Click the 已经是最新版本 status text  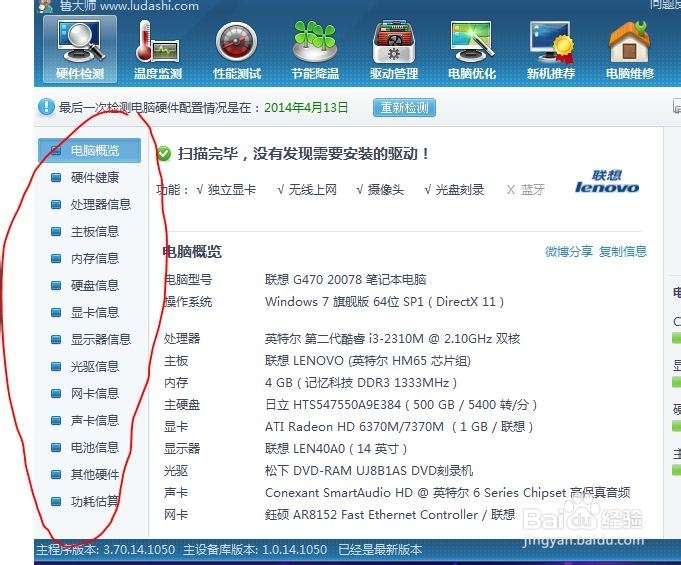tap(380, 550)
